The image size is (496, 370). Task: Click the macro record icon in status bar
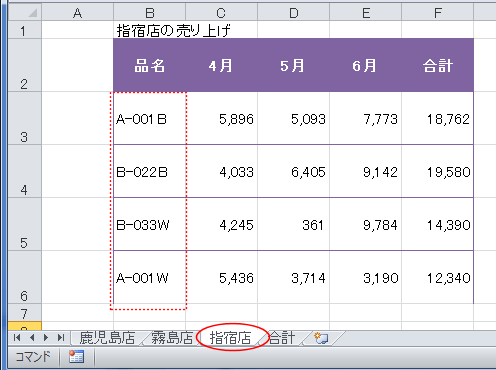point(76,357)
